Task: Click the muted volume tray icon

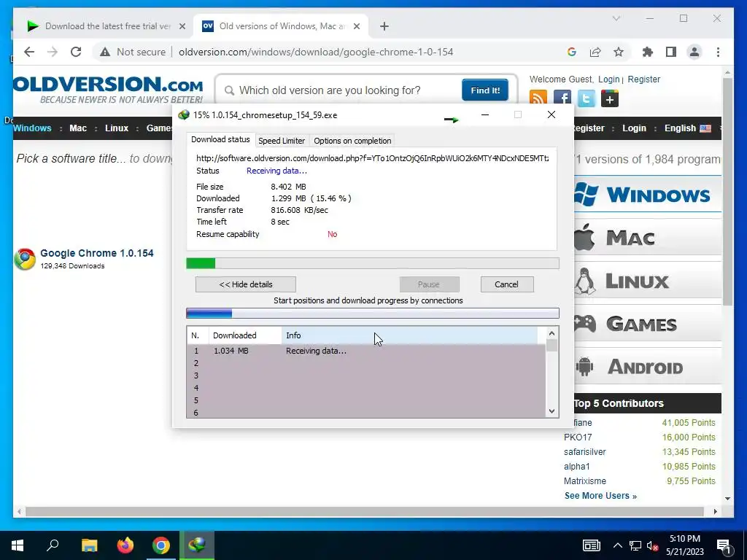Action: [653, 545]
